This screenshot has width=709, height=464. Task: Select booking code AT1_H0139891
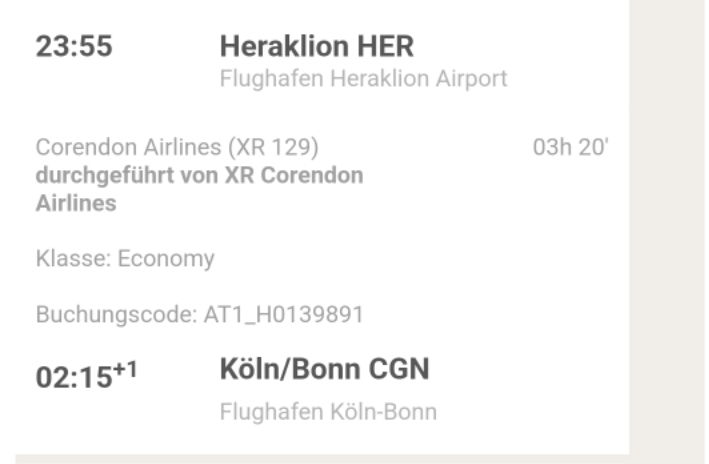pyautogui.click(x=284, y=315)
